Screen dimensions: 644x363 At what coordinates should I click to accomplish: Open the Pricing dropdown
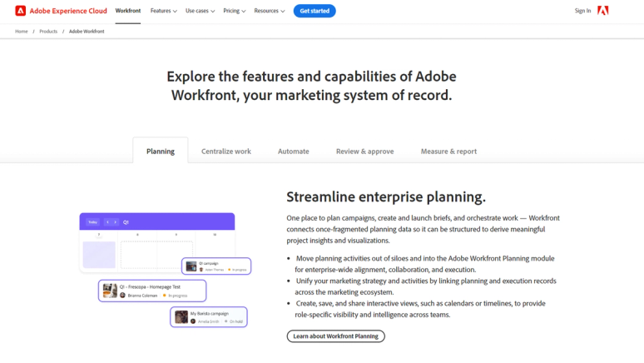point(234,11)
